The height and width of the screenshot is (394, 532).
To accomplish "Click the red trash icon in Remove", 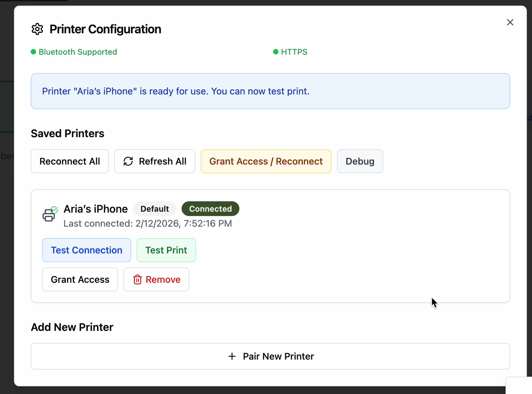I will coord(137,280).
